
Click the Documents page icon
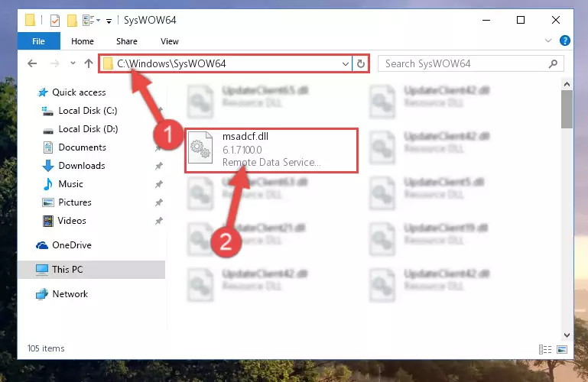48,147
